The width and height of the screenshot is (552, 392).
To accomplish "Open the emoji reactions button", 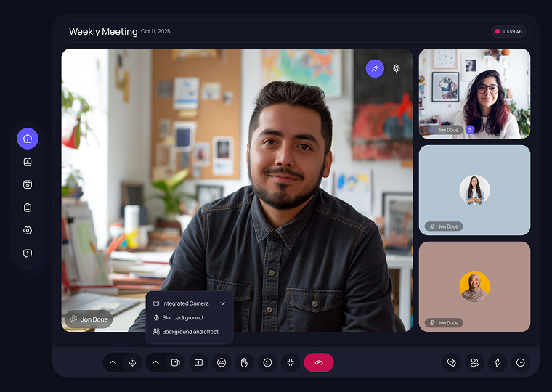I will (267, 362).
